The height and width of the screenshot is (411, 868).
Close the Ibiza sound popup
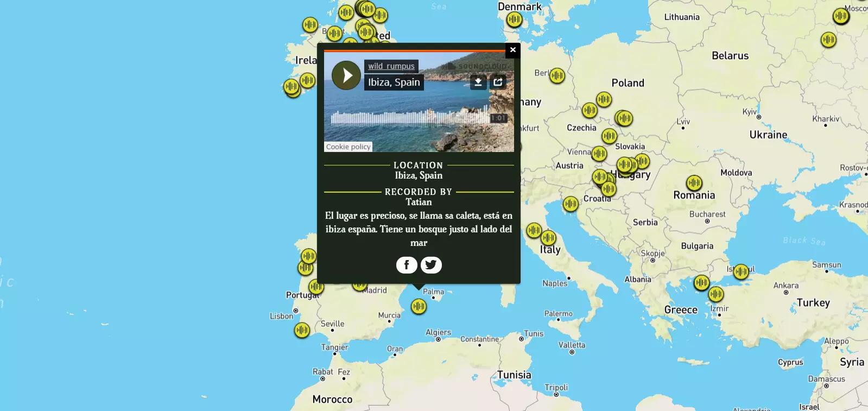[513, 50]
